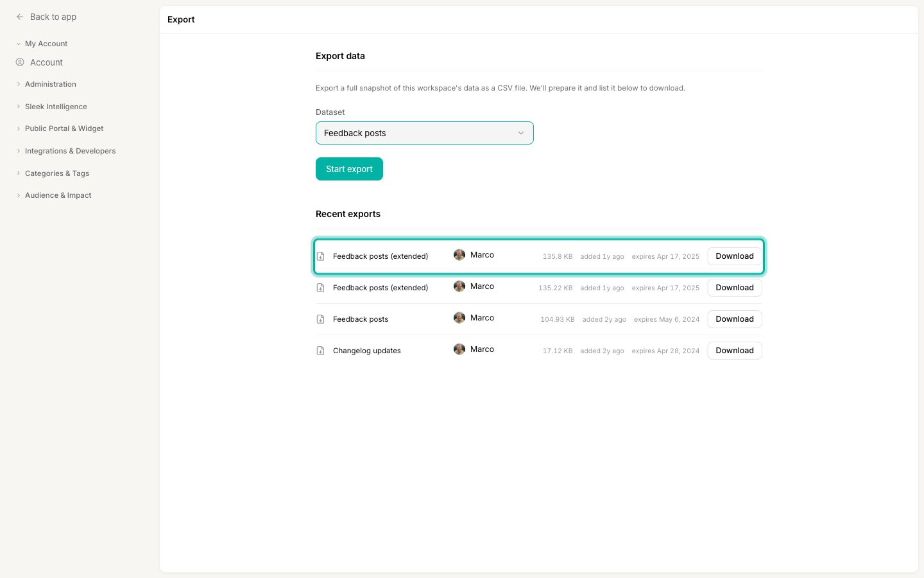Click the Account user profile icon

pyautogui.click(x=20, y=62)
